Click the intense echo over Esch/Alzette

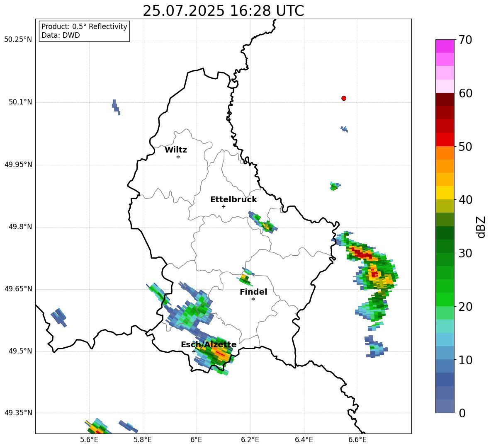coord(214,353)
